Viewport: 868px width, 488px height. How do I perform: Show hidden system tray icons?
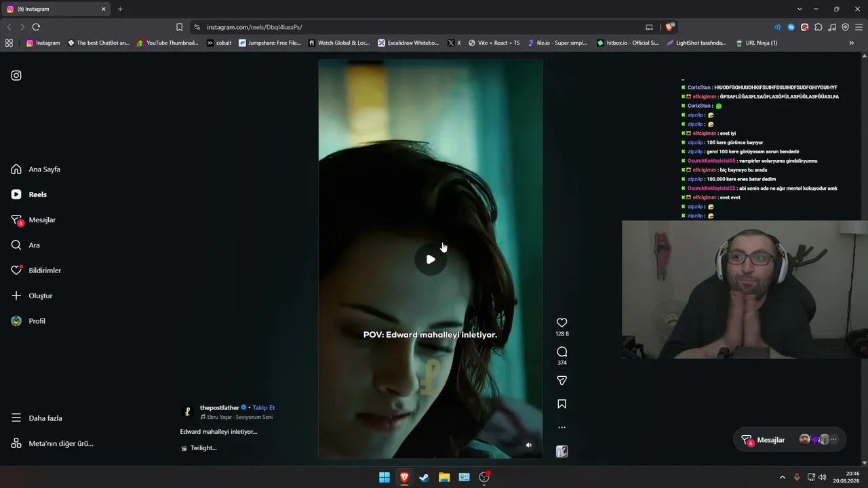[782, 477]
